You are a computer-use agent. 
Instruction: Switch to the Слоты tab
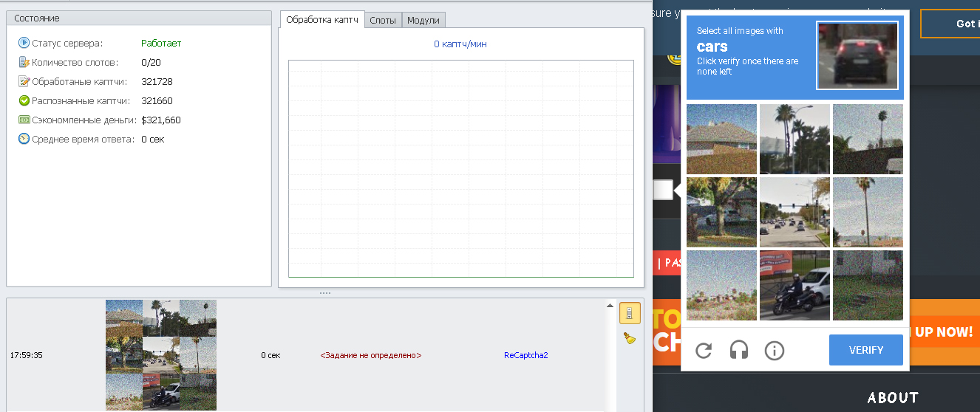[x=383, y=21]
